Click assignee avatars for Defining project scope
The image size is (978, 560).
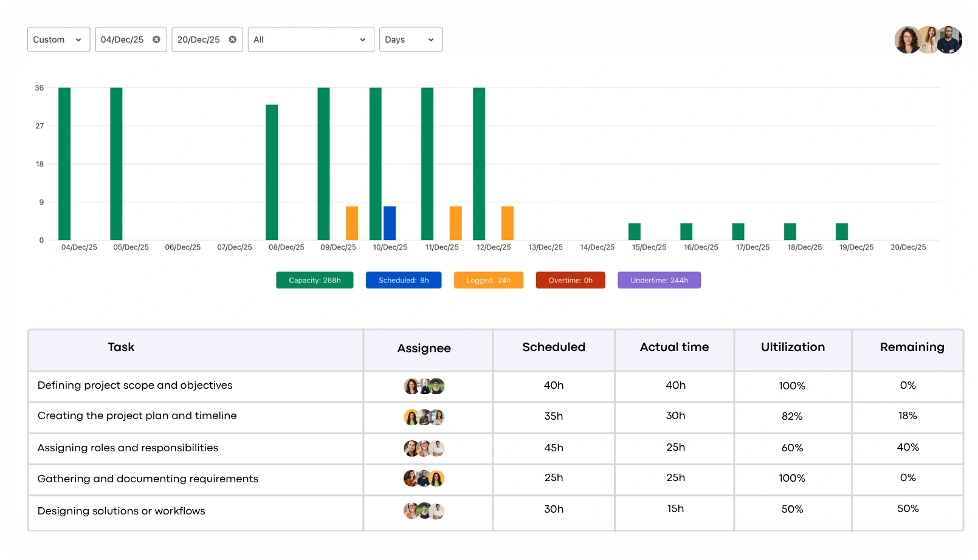pos(424,386)
